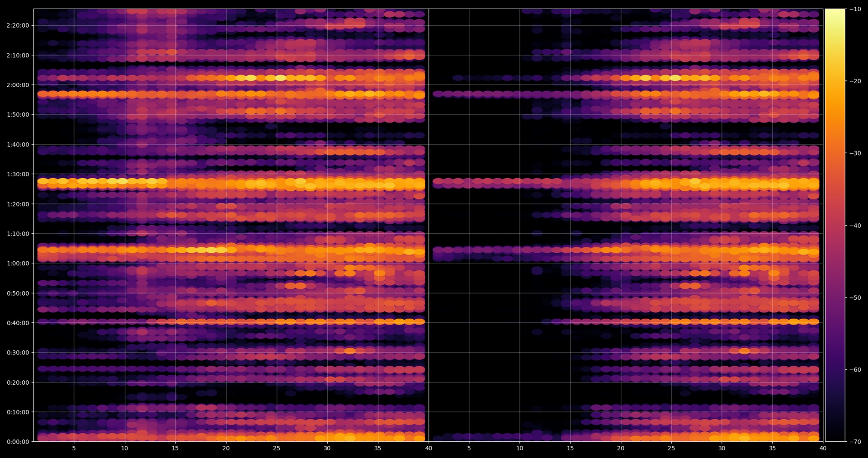
Task: Click x-axis tick 10 under the left heatmap
Action: (124, 448)
